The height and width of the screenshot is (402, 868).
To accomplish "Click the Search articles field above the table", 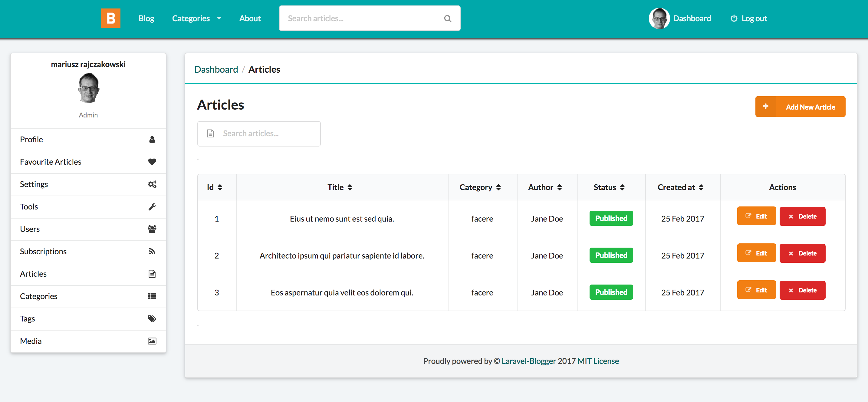I will click(x=259, y=133).
